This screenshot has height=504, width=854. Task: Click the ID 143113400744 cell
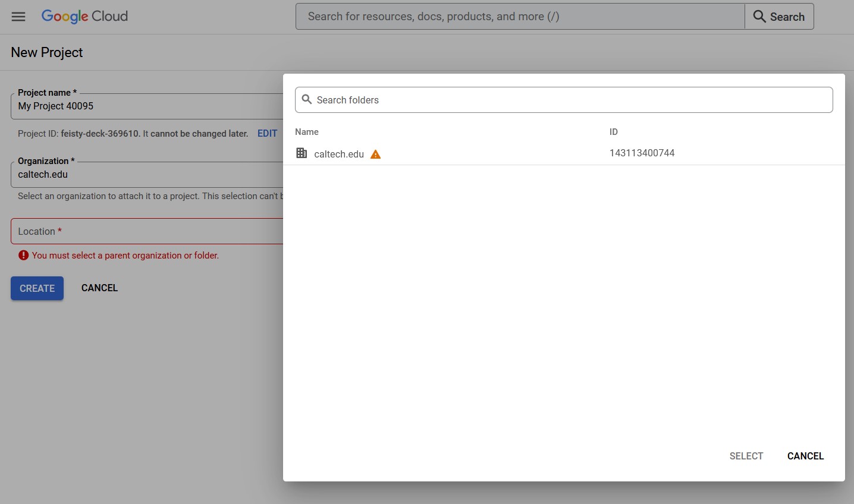click(642, 153)
